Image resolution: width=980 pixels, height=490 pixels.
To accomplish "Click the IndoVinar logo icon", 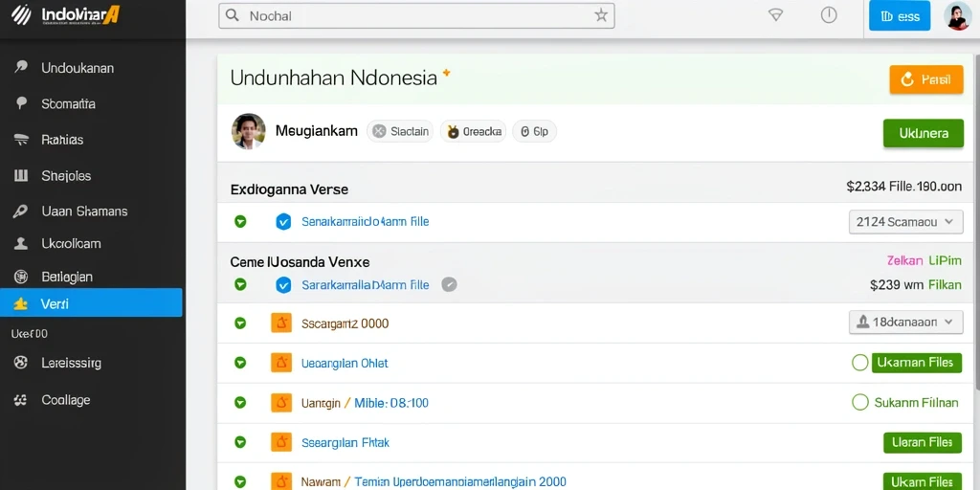I will pyautogui.click(x=21, y=15).
